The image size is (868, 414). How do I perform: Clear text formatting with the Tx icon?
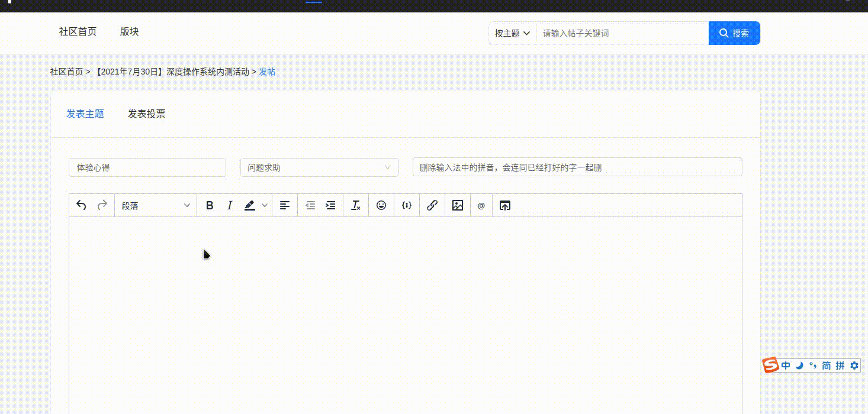click(356, 205)
